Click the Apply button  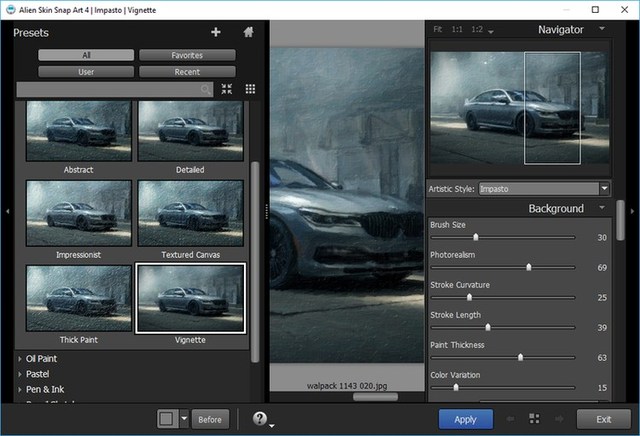[465, 418]
